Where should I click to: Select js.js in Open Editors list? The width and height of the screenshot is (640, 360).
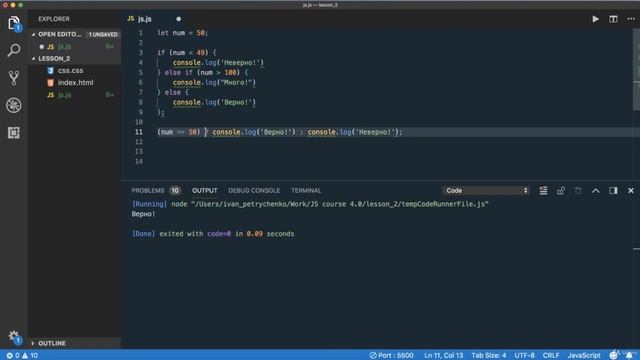[x=74, y=47]
